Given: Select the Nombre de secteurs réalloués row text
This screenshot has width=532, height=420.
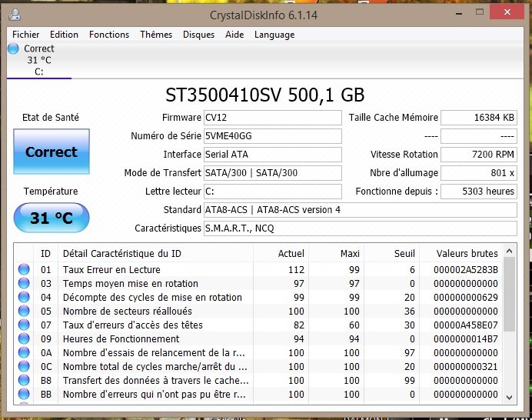Looking at the screenshot, I should coord(127,312).
